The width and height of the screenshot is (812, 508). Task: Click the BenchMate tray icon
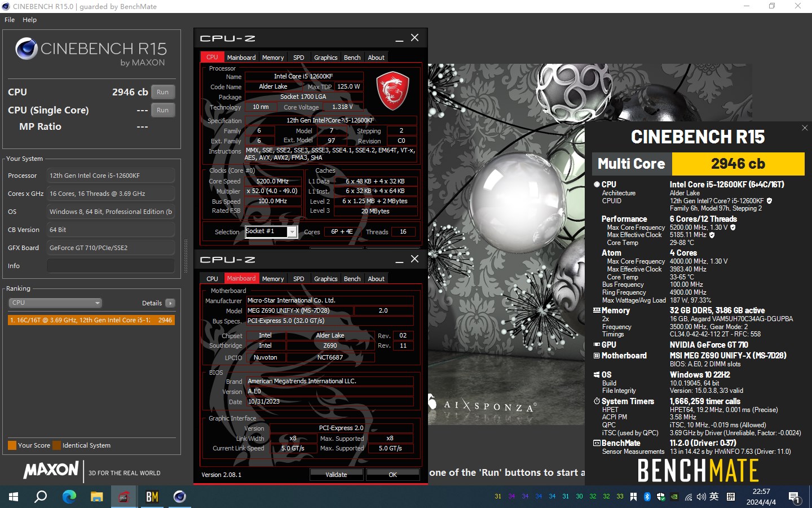[x=633, y=497]
